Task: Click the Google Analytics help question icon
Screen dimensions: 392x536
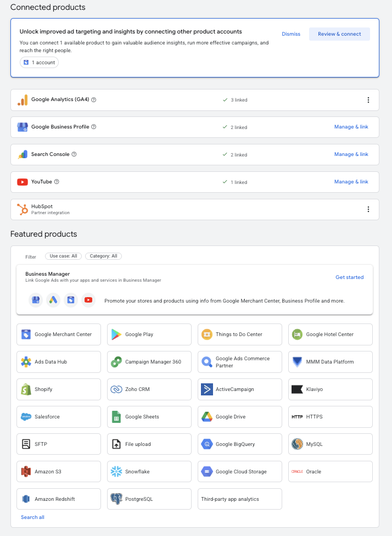Action: (94, 100)
